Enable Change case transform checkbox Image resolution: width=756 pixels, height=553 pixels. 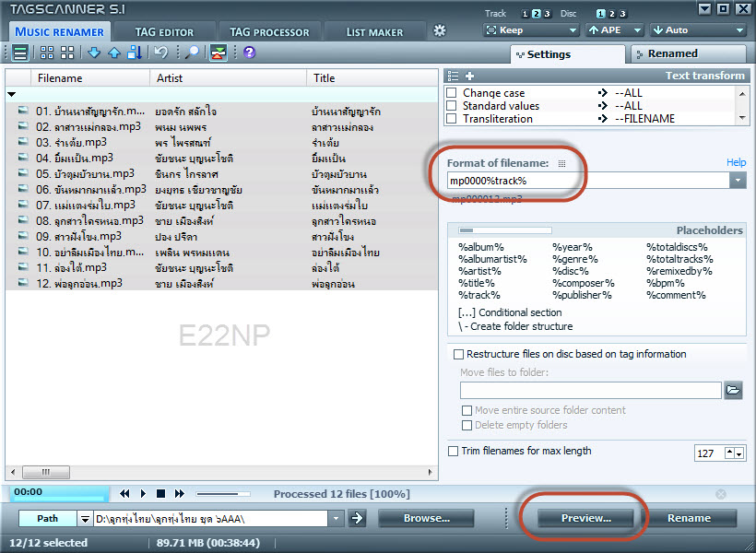coord(452,92)
